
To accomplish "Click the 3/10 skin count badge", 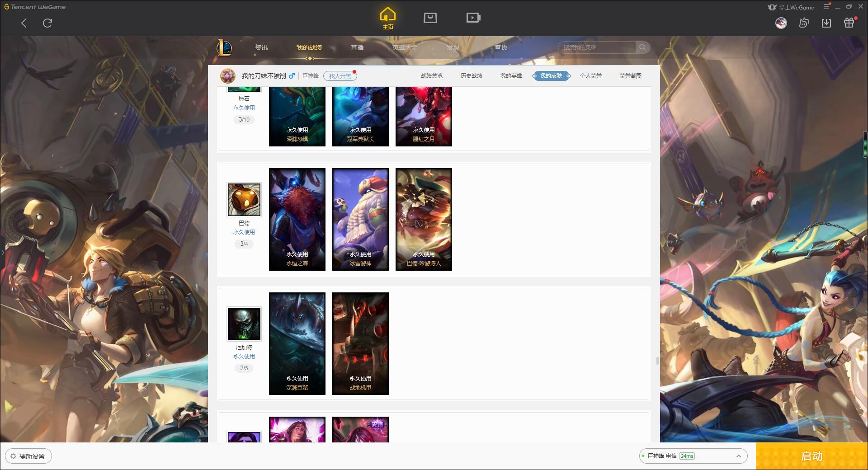I will (x=244, y=120).
